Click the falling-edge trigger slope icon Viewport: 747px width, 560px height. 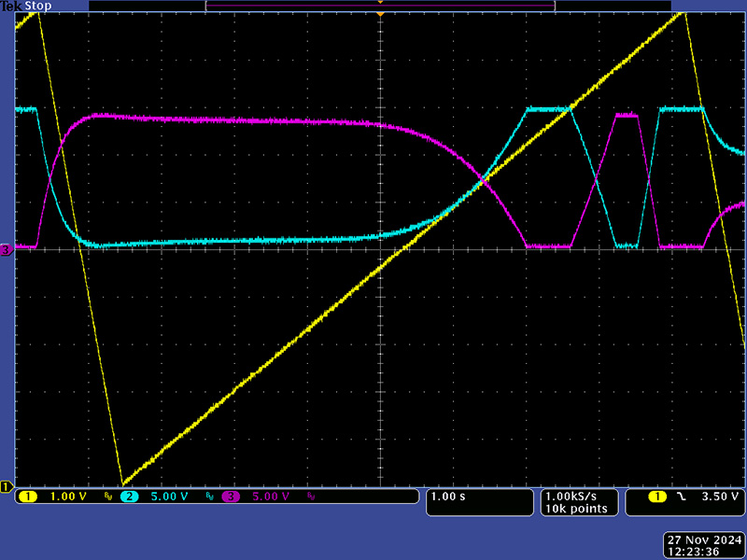tap(682, 497)
